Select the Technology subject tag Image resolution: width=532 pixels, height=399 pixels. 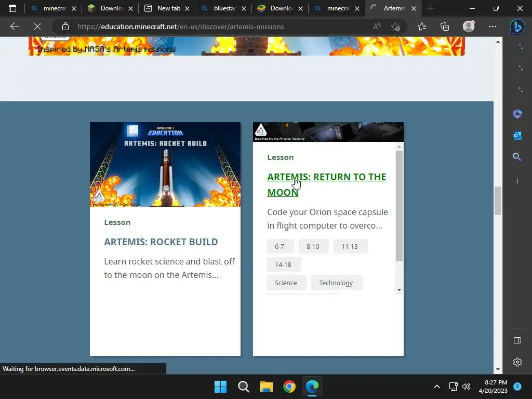click(336, 283)
